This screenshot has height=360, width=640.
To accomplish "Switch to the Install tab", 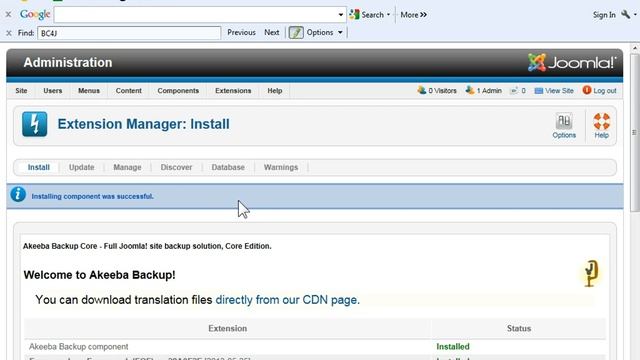I will pos(39,167).
